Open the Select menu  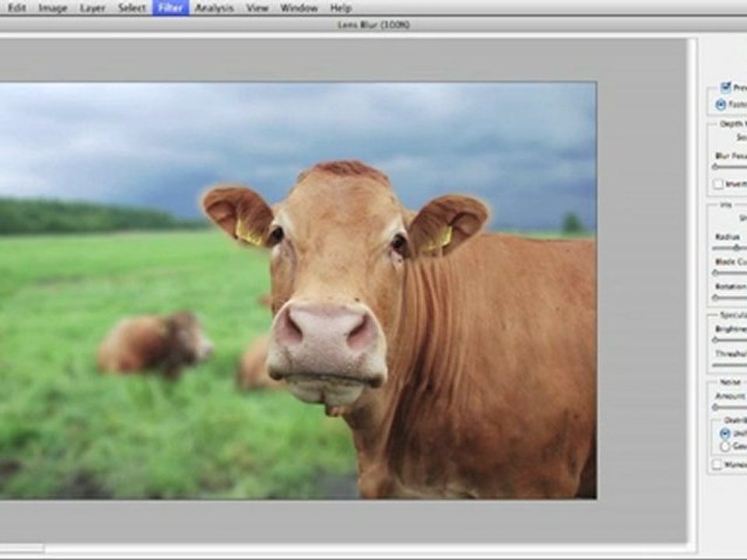point(132,8)
